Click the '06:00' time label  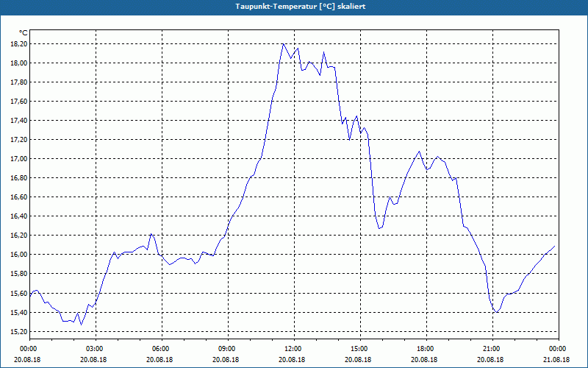[162, 349]
